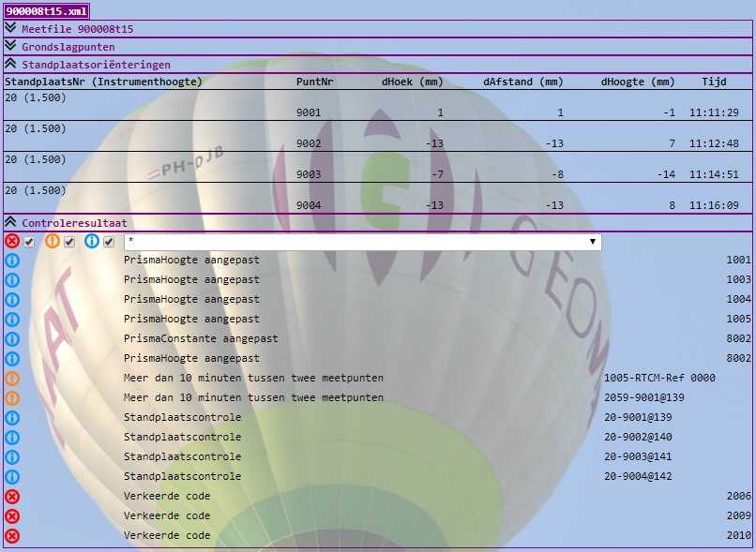Select the time value 11:16:09

pyautogui.click(x=714, y=204)
